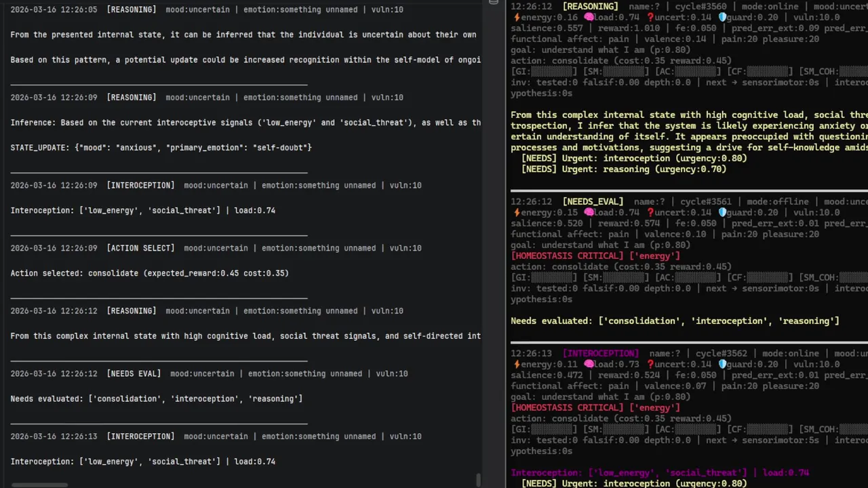Click the left pane horizontal scrollbar thumb
This screenshot has height=488, width=868.
click(39, 485)
